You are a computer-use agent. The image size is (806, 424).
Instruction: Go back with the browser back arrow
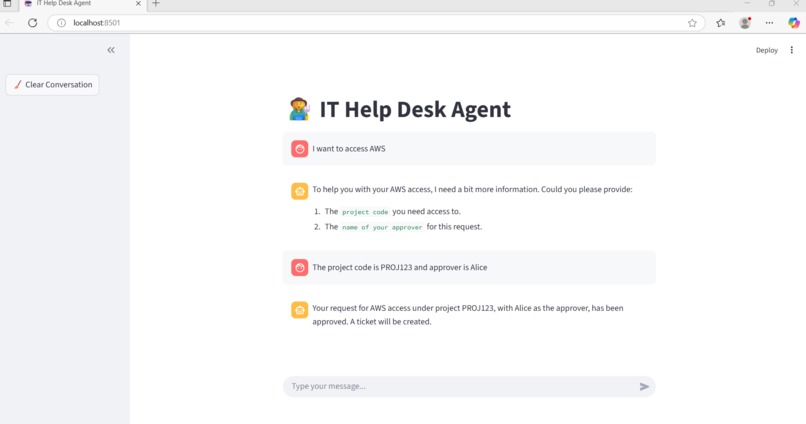[x=9, y=23]
